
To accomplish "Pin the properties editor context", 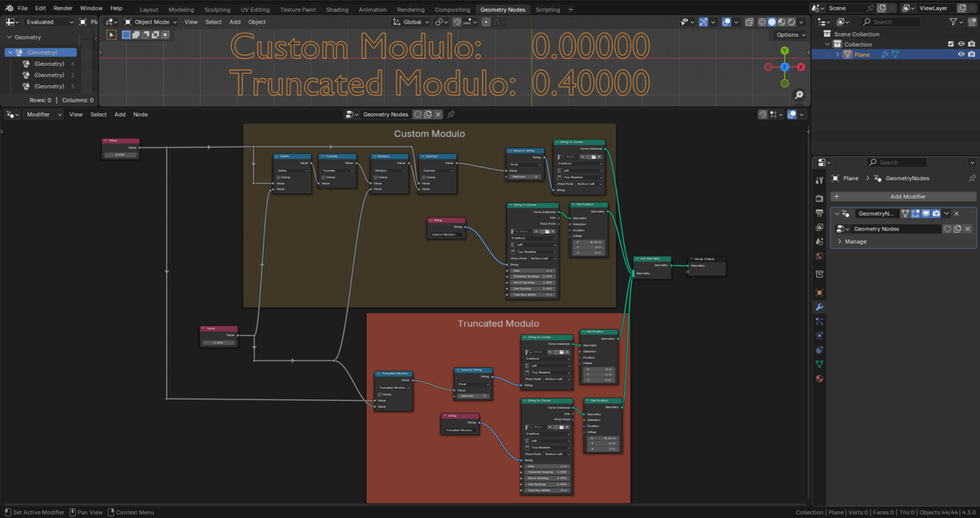I will [972, 178].
